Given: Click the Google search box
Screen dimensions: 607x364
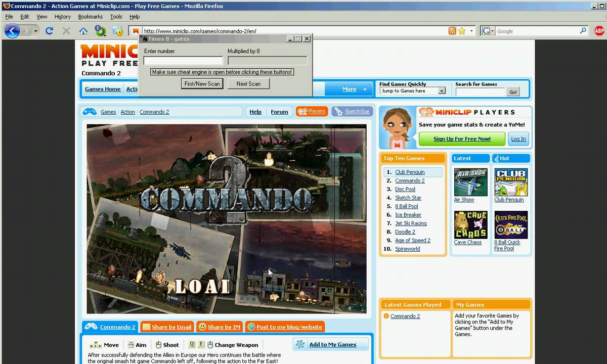Looking at the screenshot, I should 537,31.
